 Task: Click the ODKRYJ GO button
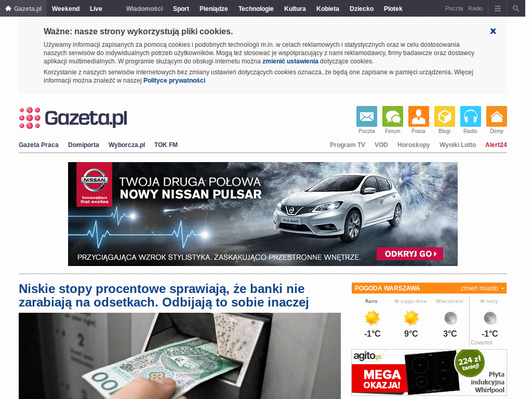coord(410,254)
